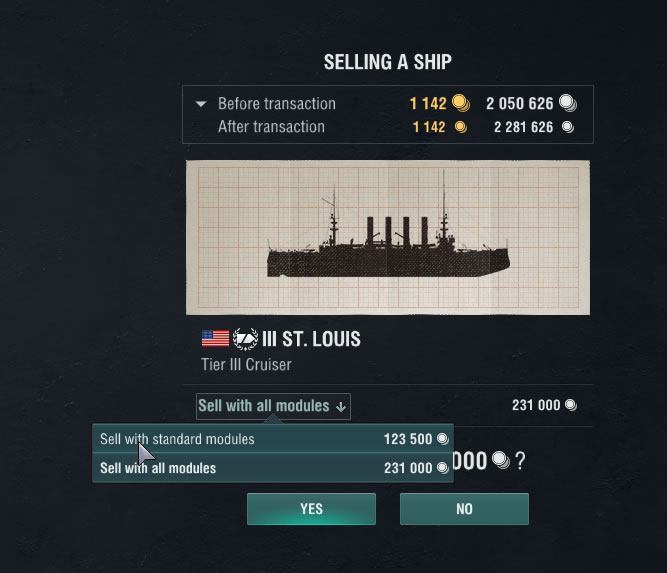Click silver credits icon in Before transaction row
This screenshot has width=667, height=573.
(567, 103)
